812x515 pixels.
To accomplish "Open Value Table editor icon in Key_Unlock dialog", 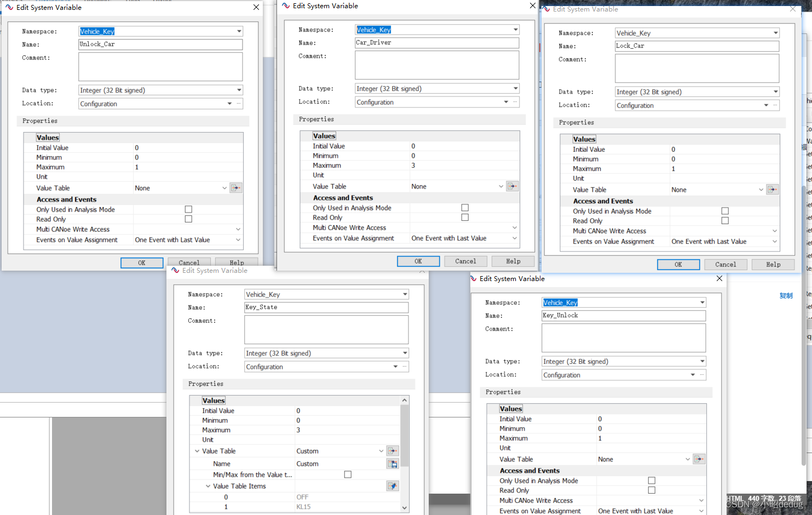I will 699,459.
